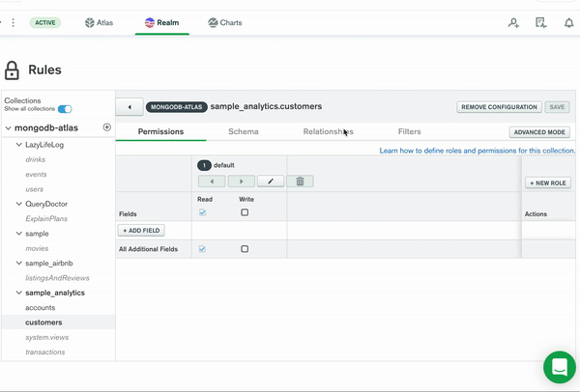Switch to the Schema tab
Screen dimensions: 580x392
[x=244, y=132]
